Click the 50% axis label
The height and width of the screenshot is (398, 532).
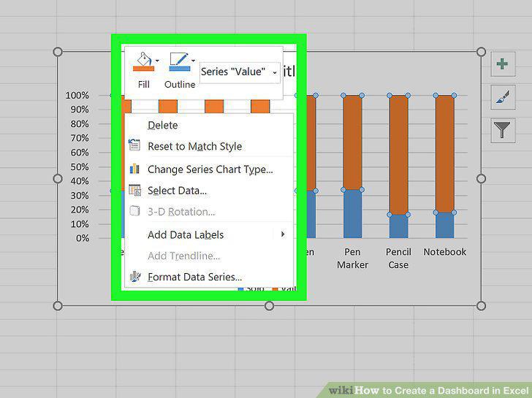[x=80, y=167]
